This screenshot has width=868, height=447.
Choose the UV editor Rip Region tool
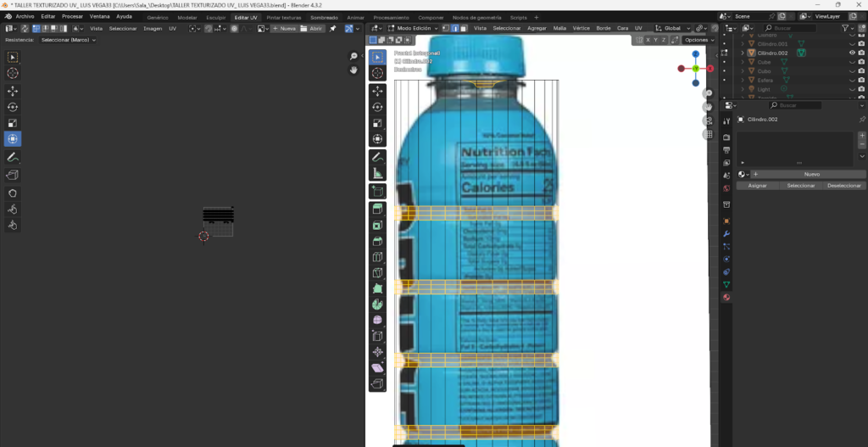click(x=13, y=176)
